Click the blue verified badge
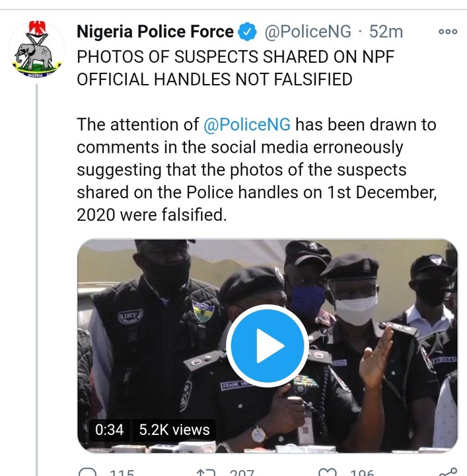 (x=247, y=32)
